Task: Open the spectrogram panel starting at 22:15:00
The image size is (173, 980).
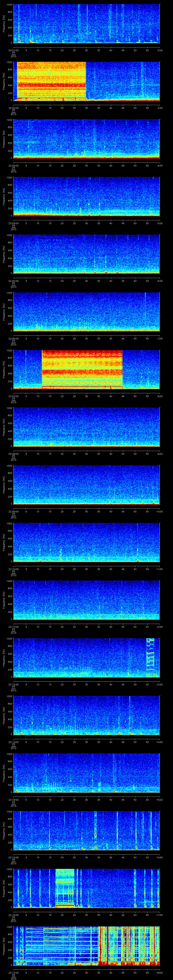Action: coord(87,831)
